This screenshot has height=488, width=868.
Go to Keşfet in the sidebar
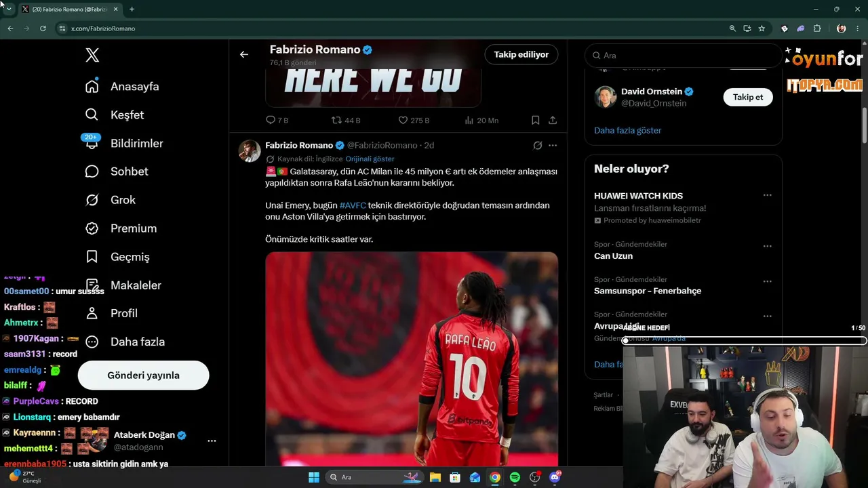pyautogui.click(x=115, y=115)
